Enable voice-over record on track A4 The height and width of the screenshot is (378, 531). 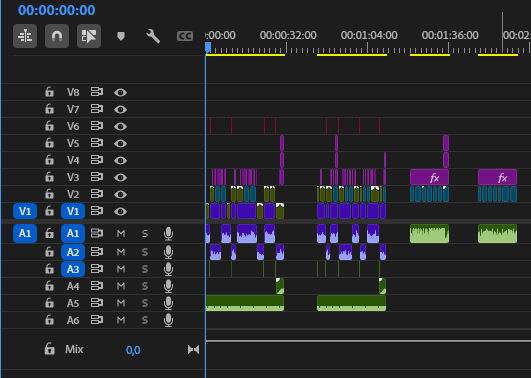(x=168, y=286)
